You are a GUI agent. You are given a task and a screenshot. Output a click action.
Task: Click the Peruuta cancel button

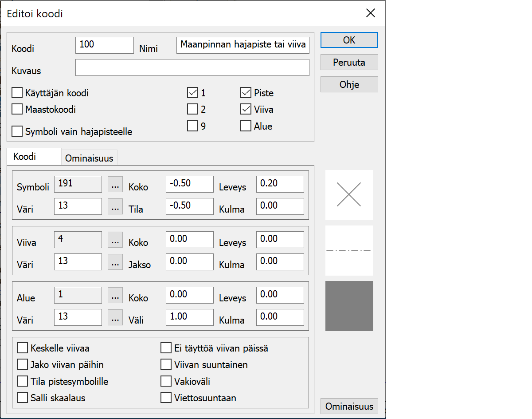point(349,62)
